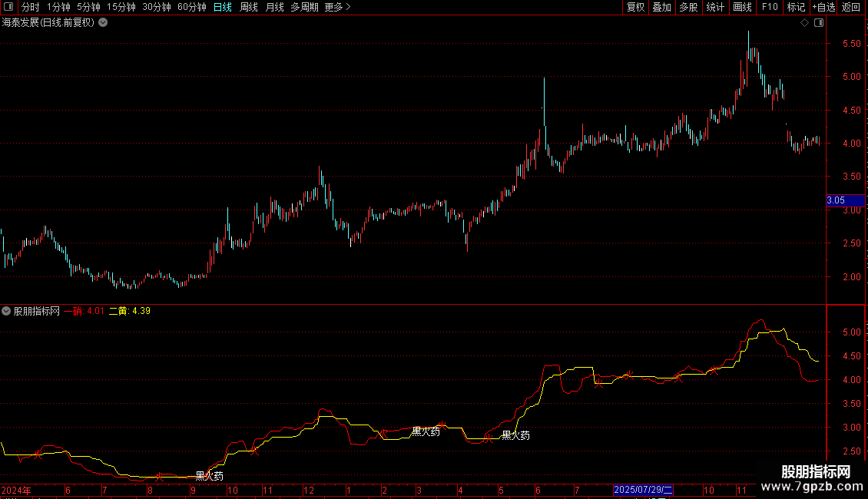Click the 股朋指标网 indicator name label

coord(37,311)
